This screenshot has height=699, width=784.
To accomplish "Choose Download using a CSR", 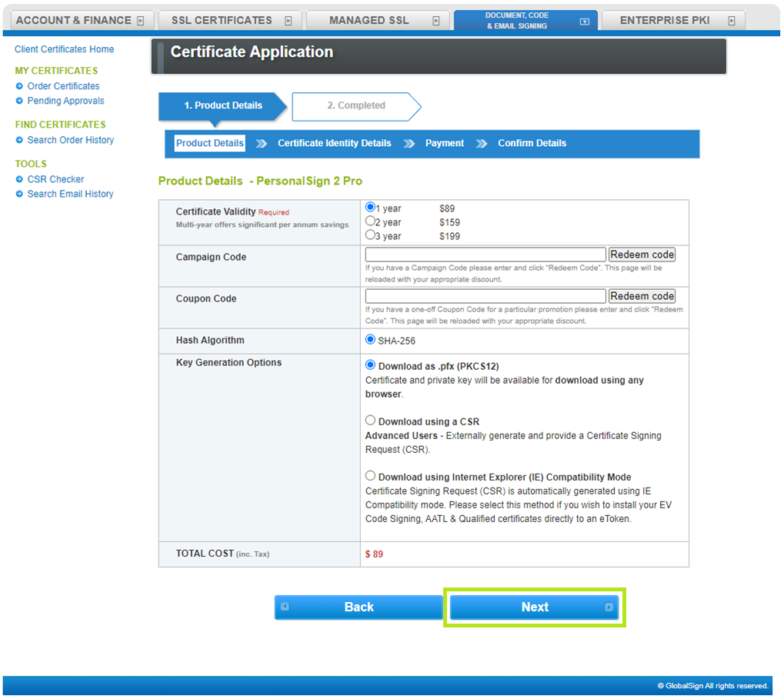I will [371, 420].
